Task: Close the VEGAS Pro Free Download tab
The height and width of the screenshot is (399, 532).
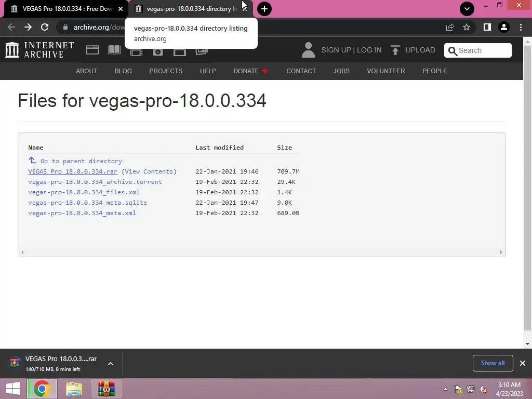Action: pos(121,9)
